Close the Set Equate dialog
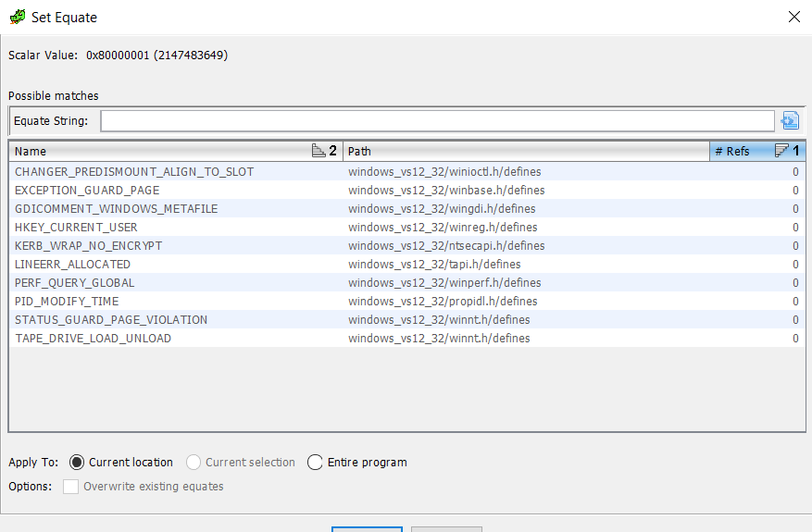The width and height of the screenshot is (812, 532). click(x=793, y=17)
